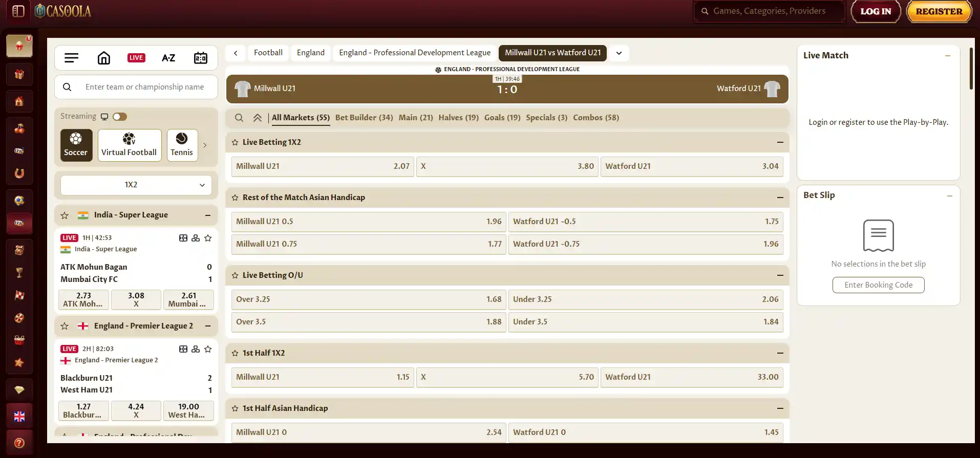Click the page vertical scrollbar

point(971,69)
